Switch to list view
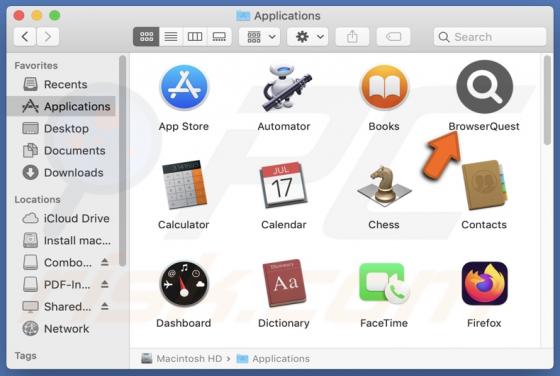560x376 pixels. [x=171, y=36]
